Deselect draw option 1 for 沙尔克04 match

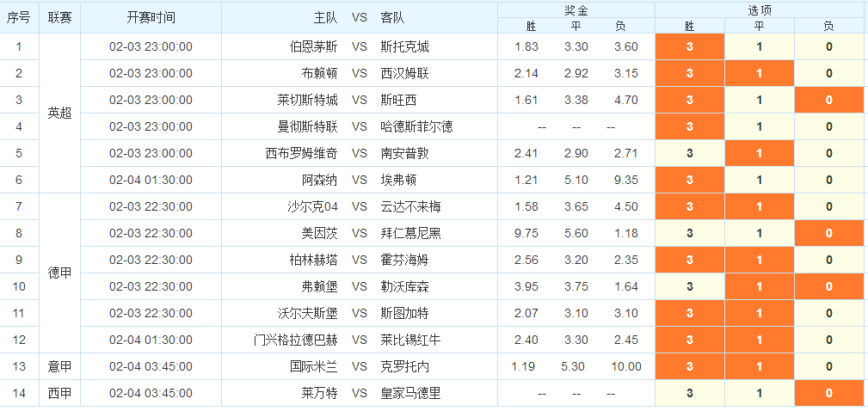760,206
